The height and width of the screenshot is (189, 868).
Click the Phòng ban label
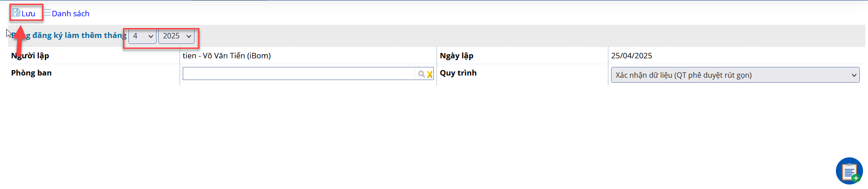coord(31,73)
